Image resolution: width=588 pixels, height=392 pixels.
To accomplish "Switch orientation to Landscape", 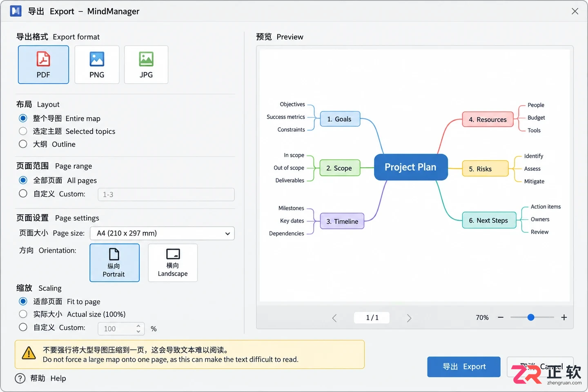I will tap(173, 263).
